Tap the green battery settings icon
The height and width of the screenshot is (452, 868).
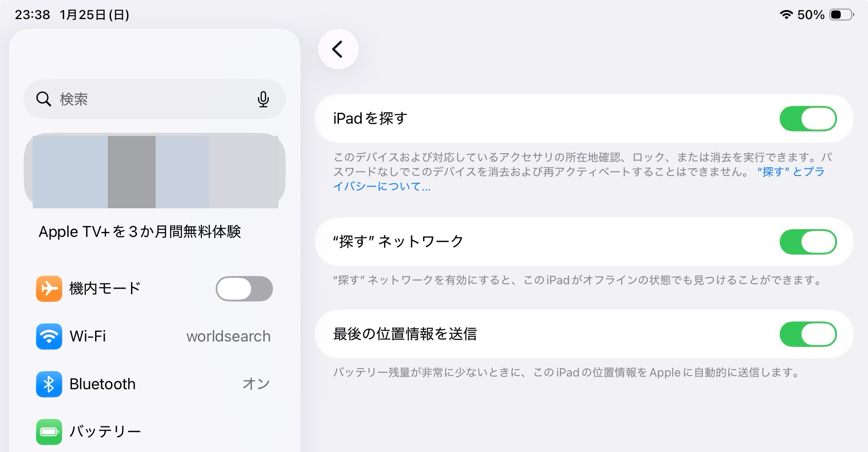pos(49,431)
